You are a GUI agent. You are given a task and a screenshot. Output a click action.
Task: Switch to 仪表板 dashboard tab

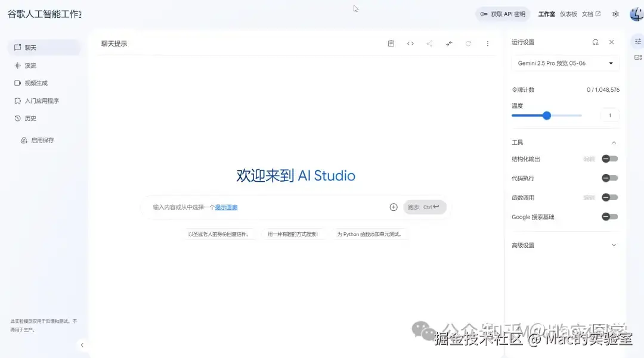tap(568, 14)
